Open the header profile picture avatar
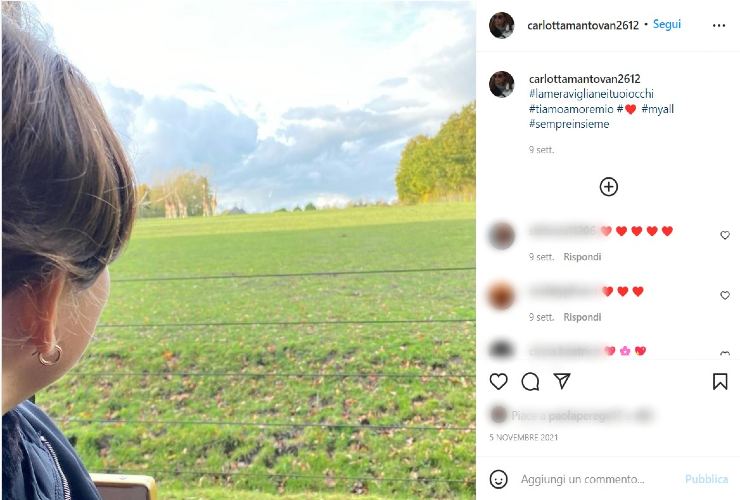The width and height of the screenshot is (740, 500). click(501, 25)
